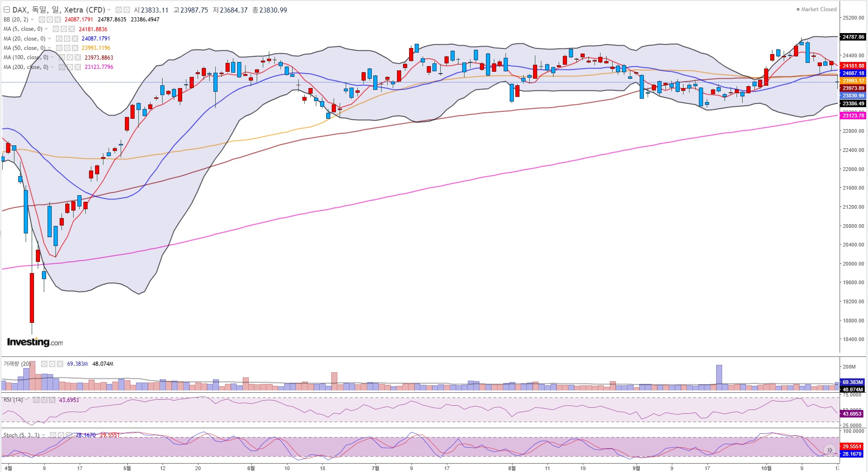Screen dimensions: 868x472
Task: Expand the MA (20, close, 0) dropdown arrow
Action: pos(49,39)
